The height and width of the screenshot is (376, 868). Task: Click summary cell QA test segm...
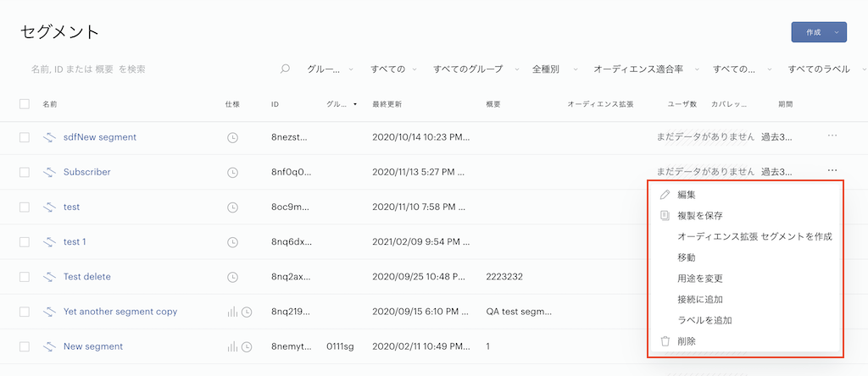[519, 312]
